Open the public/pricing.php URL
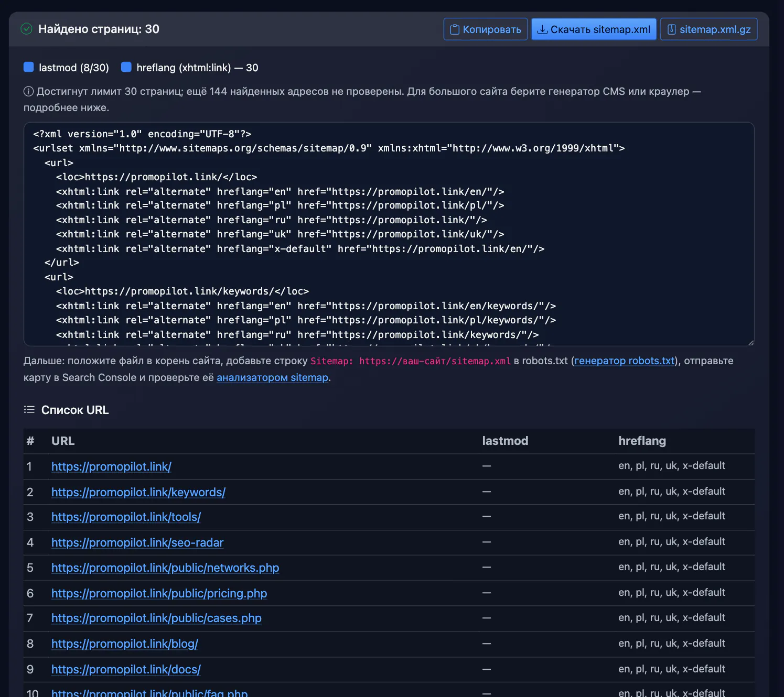 (x=159, y=593)
